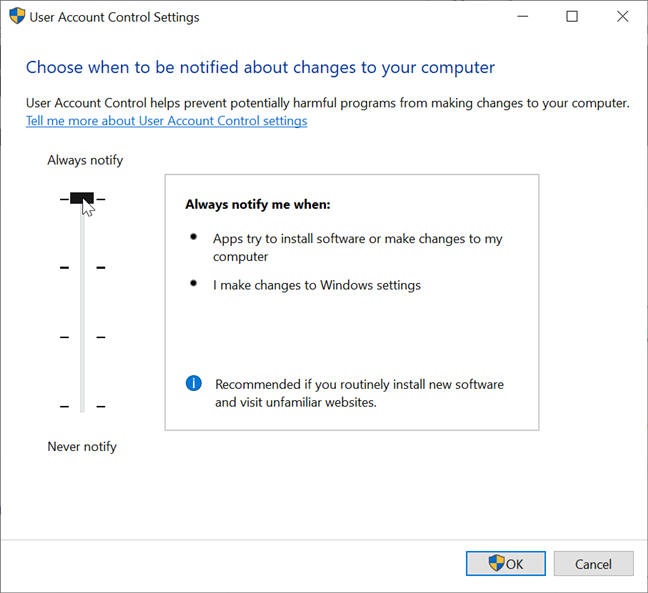Screen dimensions: 648x593
Task: Select the slider thumb at Always notify
Action: pos(82,198)
